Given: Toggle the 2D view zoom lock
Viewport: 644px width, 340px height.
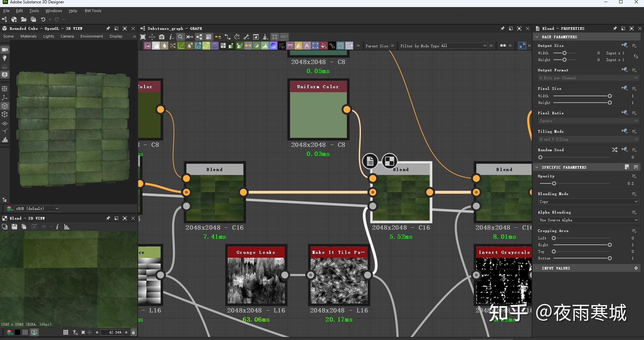Looking at the screenshot, I should (133, 332).
